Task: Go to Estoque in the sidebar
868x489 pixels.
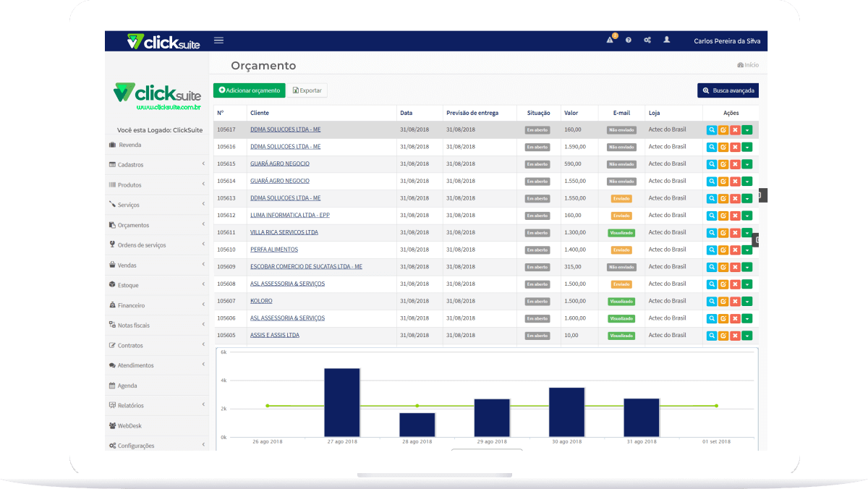Action: click(x=157, y=285)
